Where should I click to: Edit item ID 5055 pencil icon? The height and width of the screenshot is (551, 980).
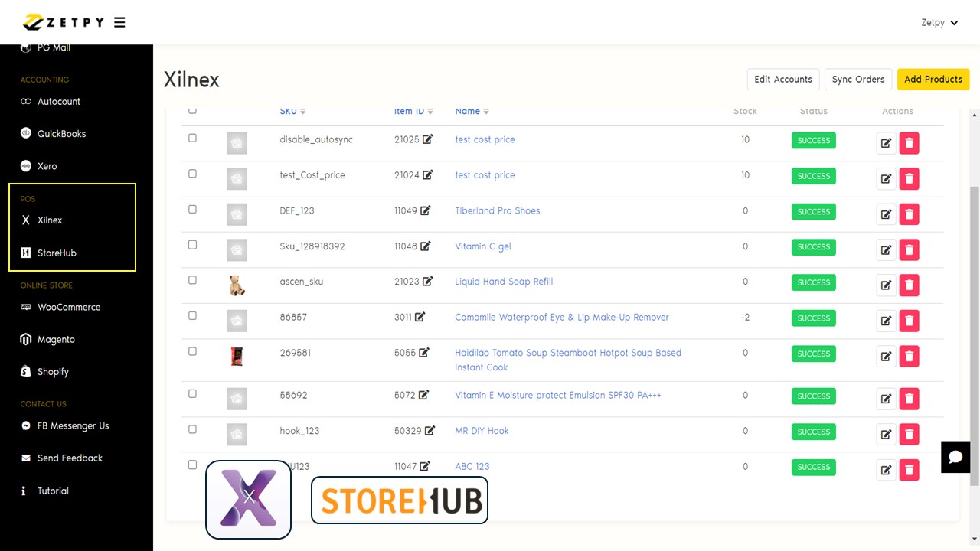(x=424, y=353)
